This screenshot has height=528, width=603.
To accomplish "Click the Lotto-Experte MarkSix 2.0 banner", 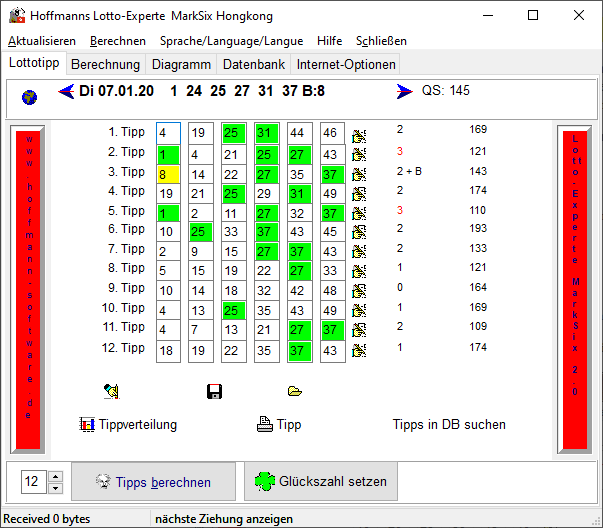I will (575, 290).
